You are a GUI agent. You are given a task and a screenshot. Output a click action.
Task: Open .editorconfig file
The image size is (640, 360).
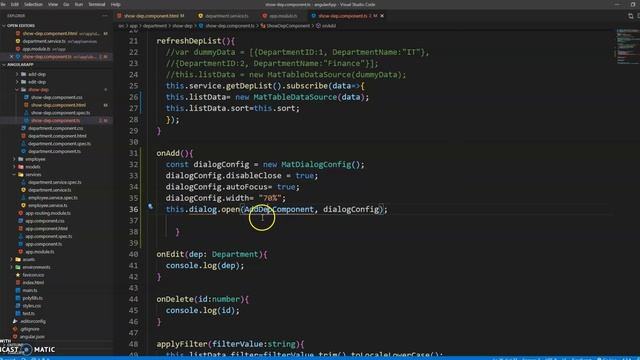[x=33, y=322]
